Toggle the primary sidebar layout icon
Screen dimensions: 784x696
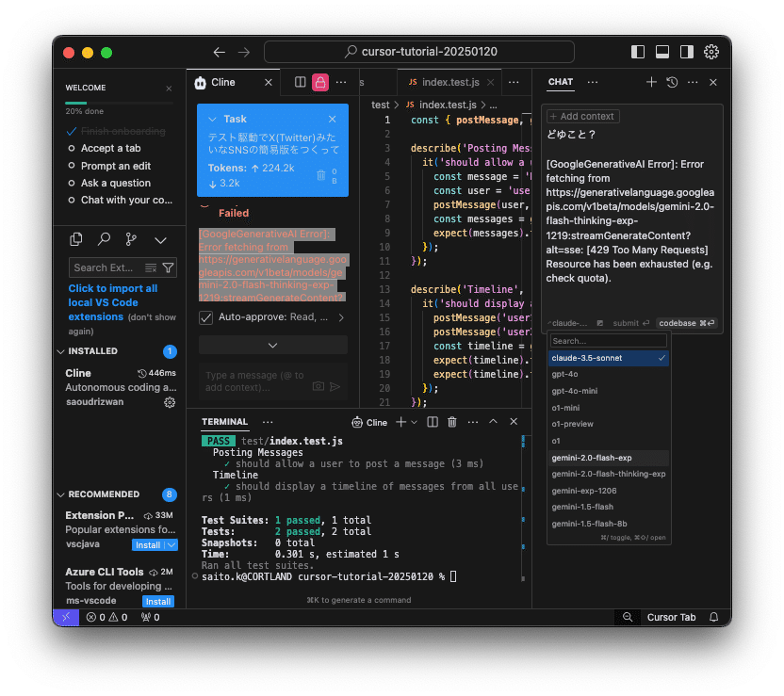pyautogui.click(x=638, y=52)
